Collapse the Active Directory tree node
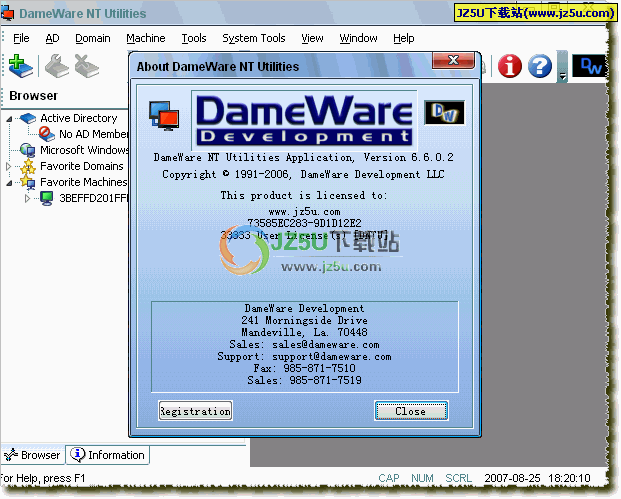The image size is (621, 499). click(9, 118)
